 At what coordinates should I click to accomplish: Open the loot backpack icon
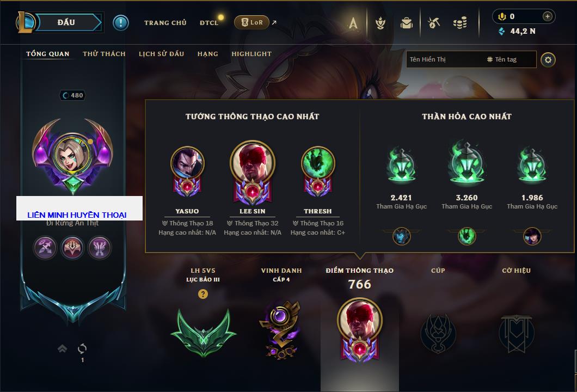[407, 23]
